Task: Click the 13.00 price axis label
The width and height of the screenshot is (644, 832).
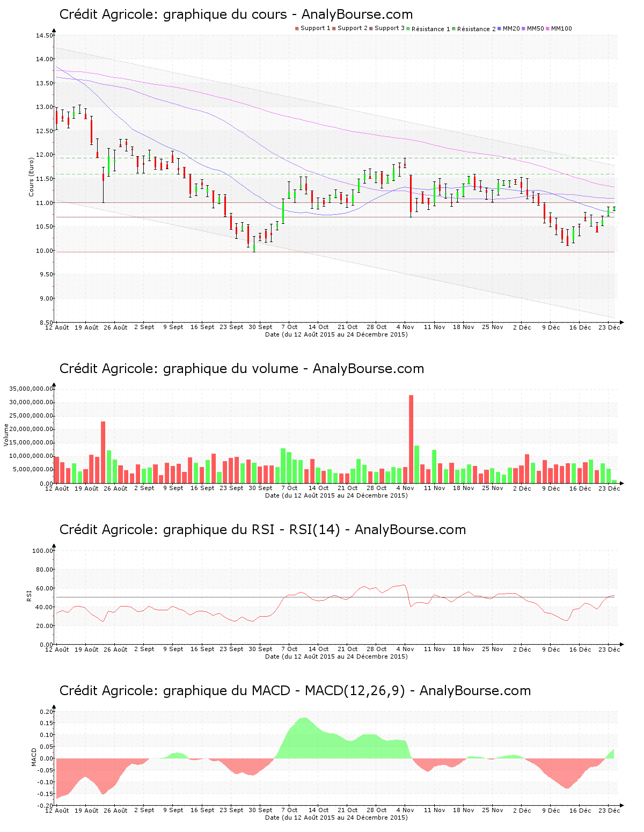Action: (45, 107)
